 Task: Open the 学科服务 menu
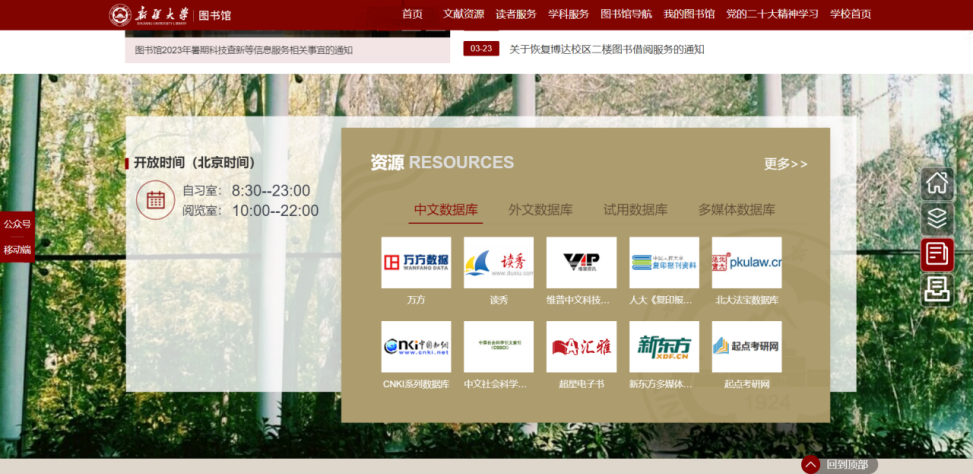coord(568,14)
